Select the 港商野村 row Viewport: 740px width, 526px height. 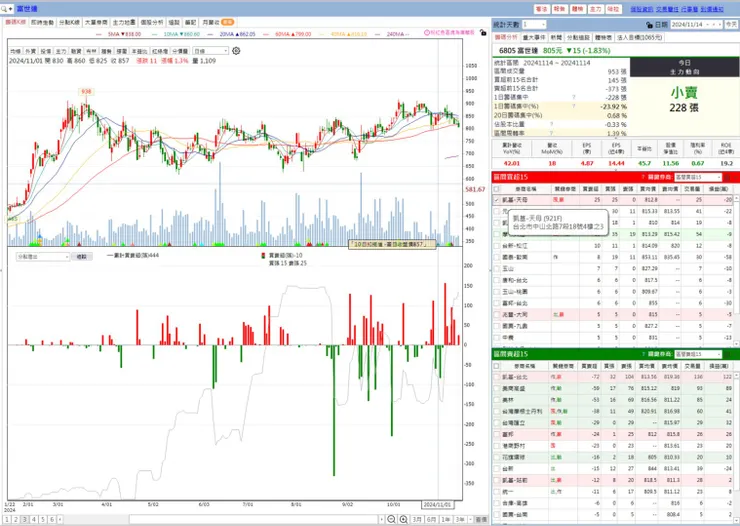[613, 446]
